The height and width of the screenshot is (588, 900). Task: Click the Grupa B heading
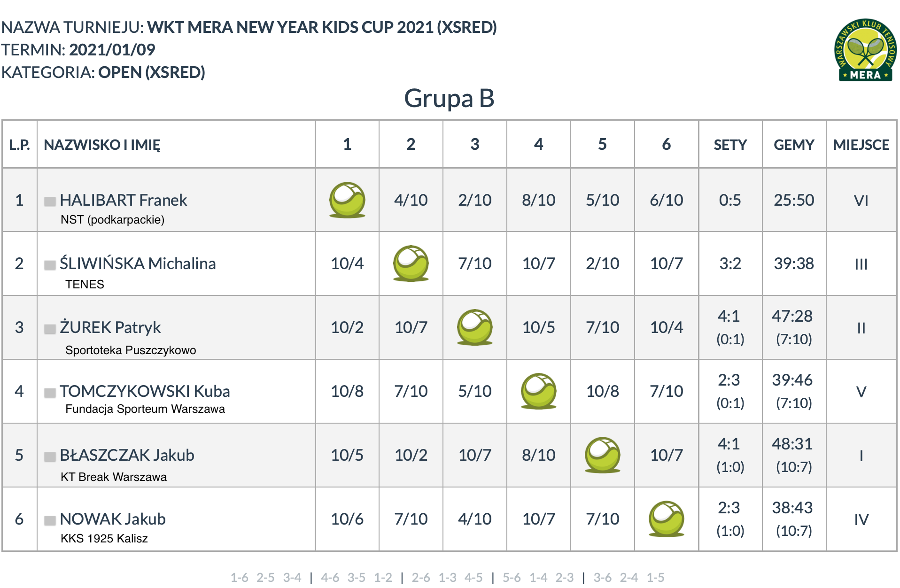(450, 98)
